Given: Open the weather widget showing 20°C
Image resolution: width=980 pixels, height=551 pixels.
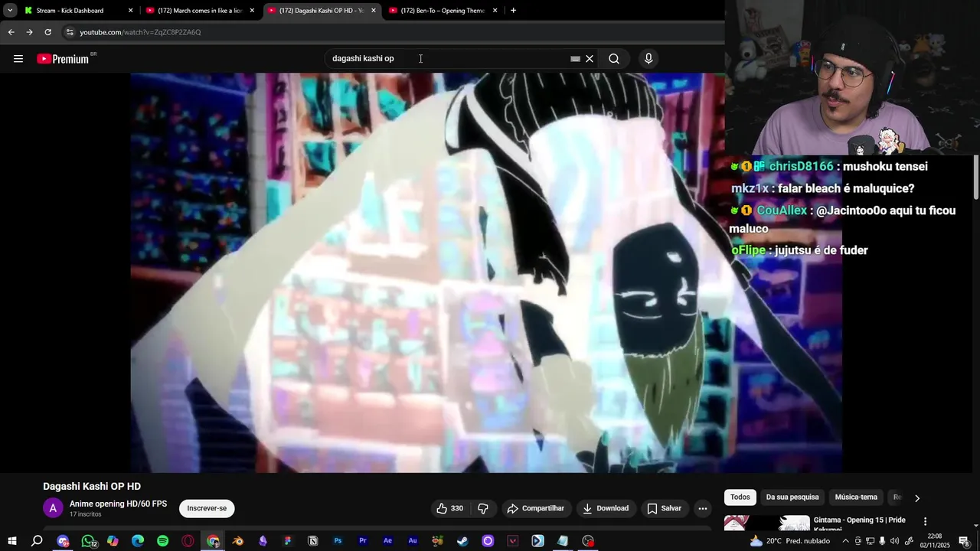Looking at the screenshot, I should (x=790, y=541).
